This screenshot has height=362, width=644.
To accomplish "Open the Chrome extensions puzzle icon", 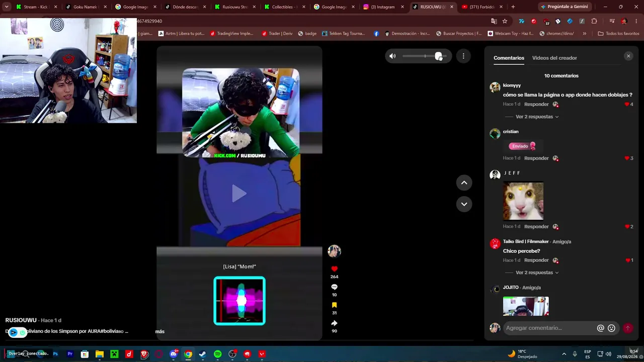I will [x=594, y=21].
